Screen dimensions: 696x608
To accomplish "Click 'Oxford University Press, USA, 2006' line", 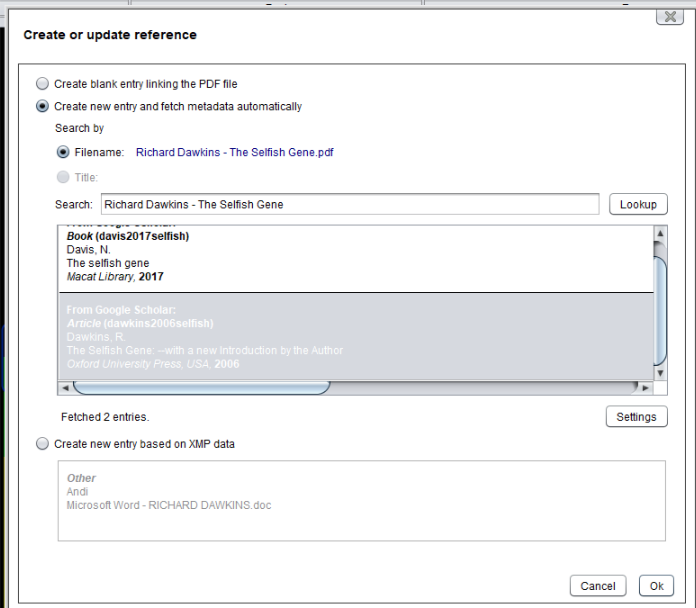I will point(153,364).
